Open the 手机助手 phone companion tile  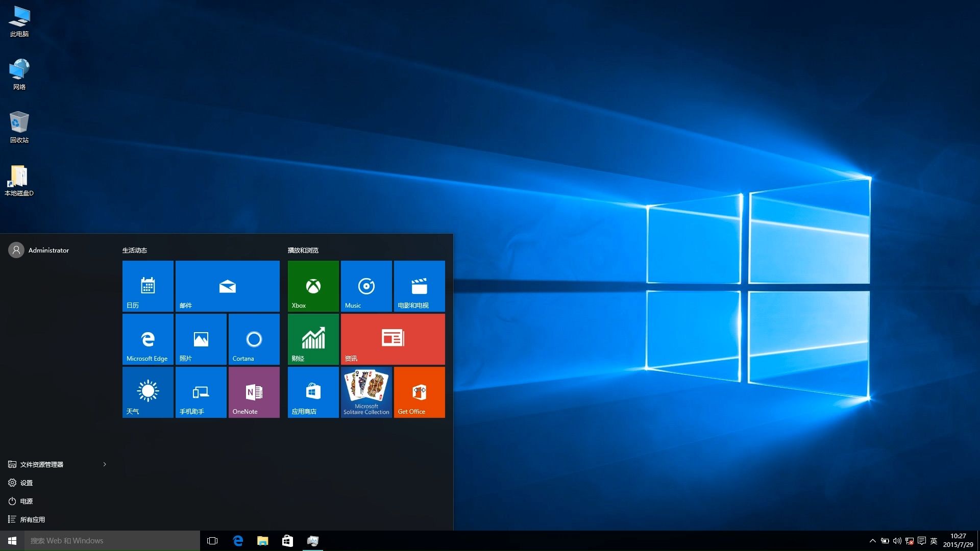(x=201, y=392)
